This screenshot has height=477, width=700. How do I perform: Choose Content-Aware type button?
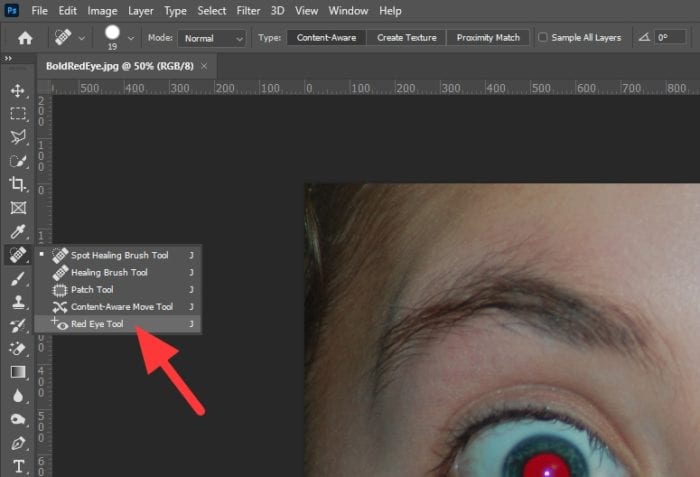point(326,38)
